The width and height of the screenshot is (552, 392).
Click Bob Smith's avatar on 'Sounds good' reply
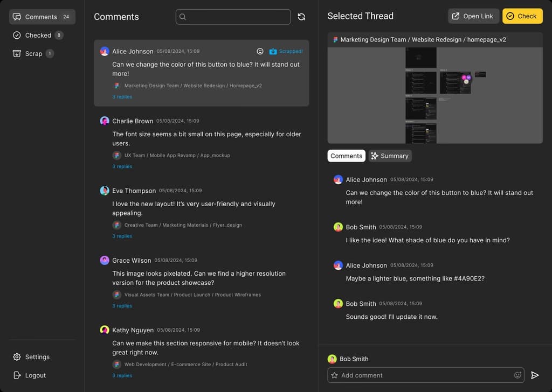338,304
